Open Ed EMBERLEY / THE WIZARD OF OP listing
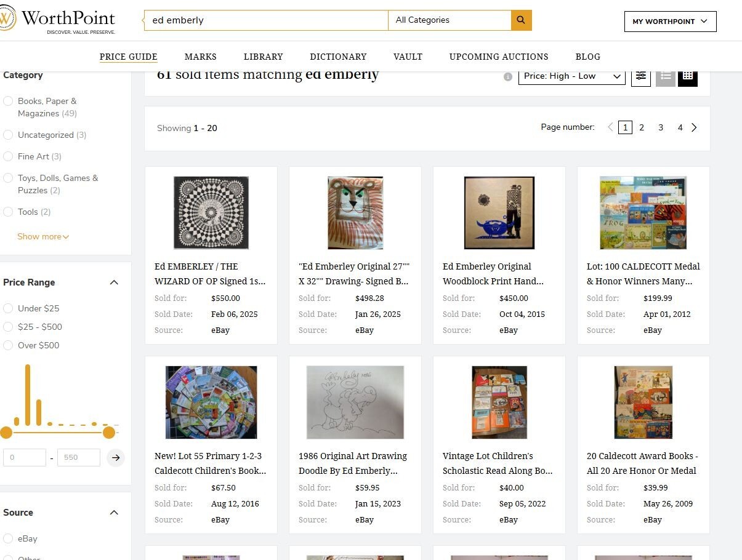This screenshot has height=560, width=742. [210, 274]
